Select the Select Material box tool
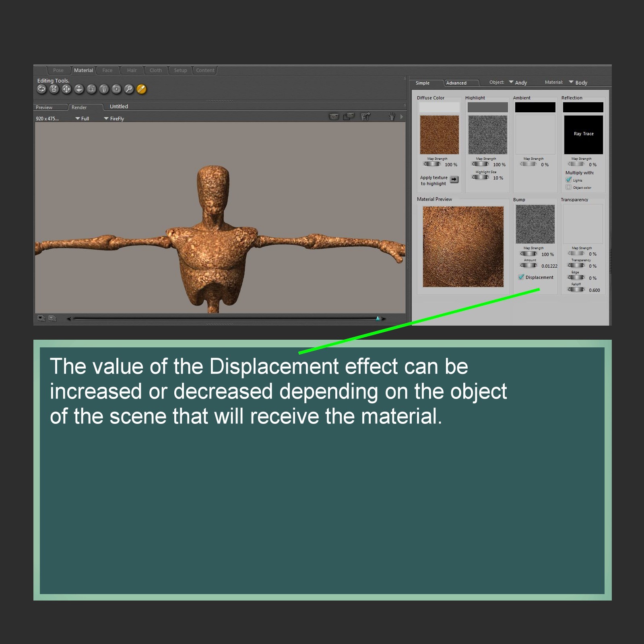This screenshot has width=644, height=644. (116, 89)
